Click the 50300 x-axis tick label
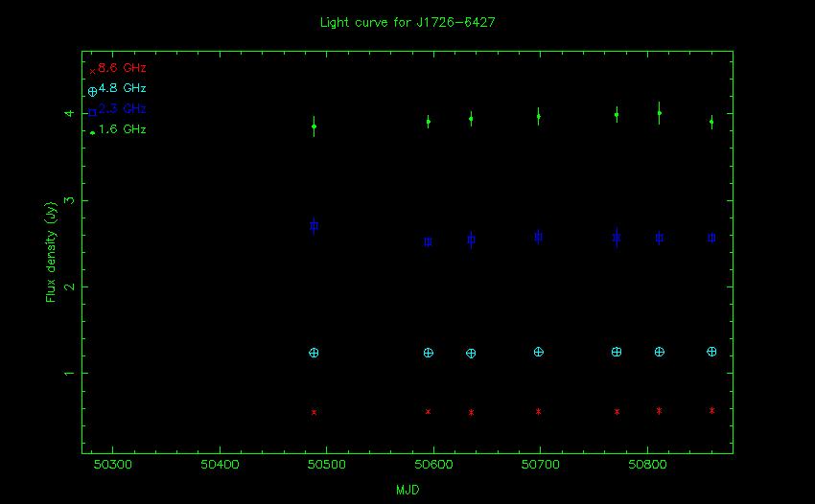 113,465
